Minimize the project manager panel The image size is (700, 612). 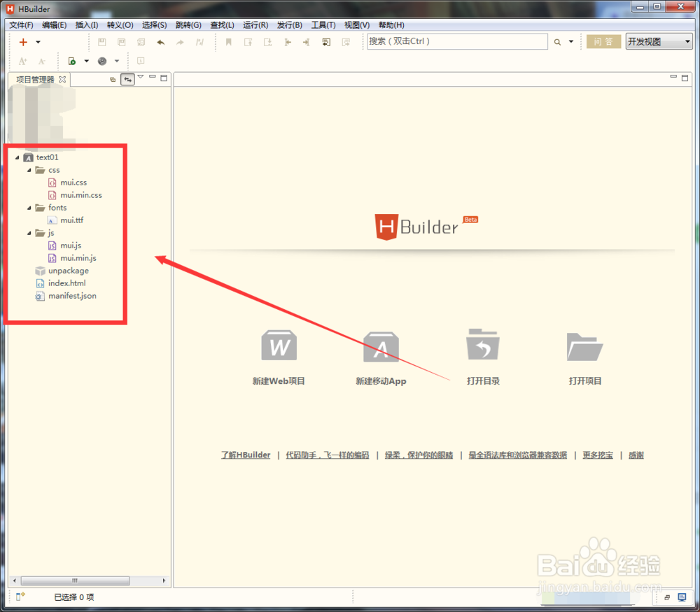(x=152, y=77)
